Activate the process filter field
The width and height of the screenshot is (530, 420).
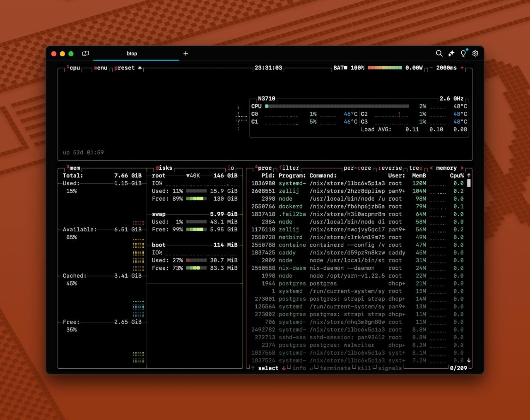pos(289,168)
